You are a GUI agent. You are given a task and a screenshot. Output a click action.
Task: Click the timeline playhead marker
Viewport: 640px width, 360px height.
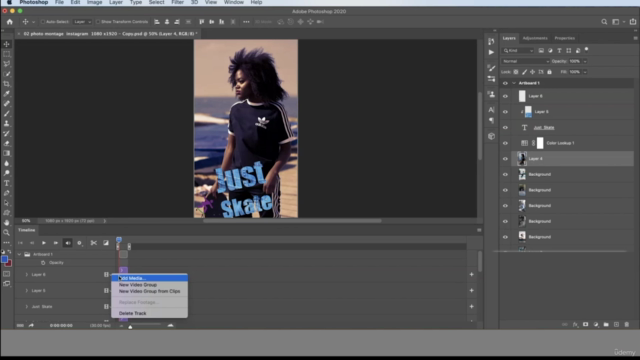click(x=119, y=240)
